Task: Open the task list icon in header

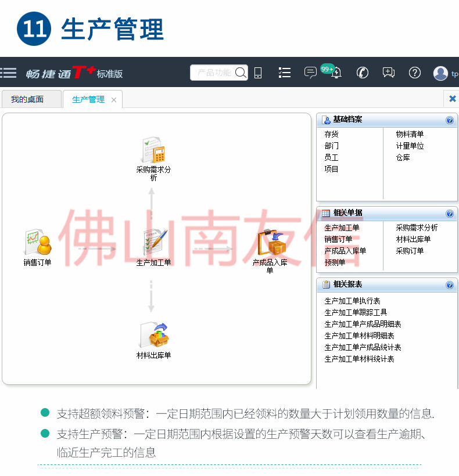Action: tap(284, 73)
